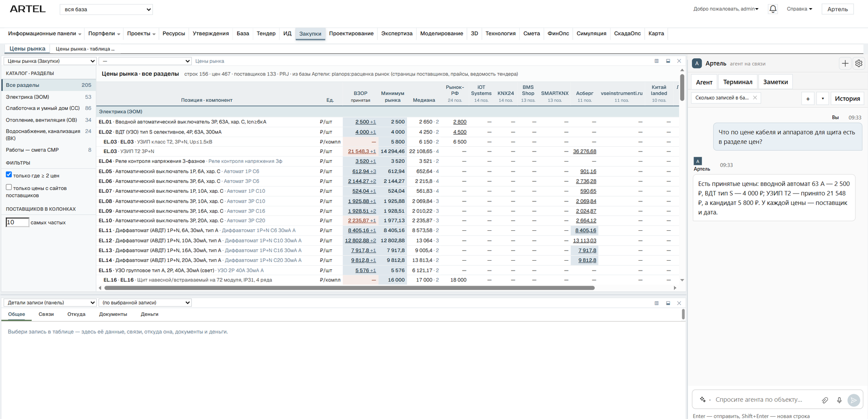Screen dimensions: 868x419
Task: Close the Детали записи panel
Action: coord(679,303)
